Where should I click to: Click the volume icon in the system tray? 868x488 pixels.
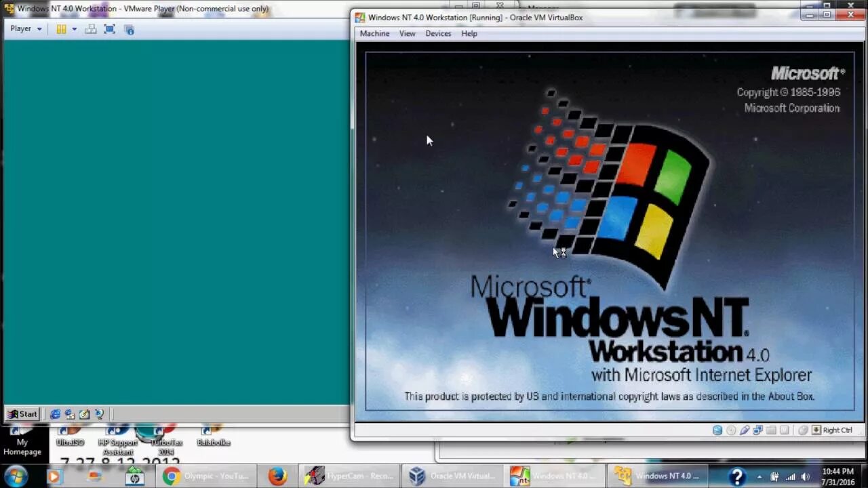[x=806, y=476]
